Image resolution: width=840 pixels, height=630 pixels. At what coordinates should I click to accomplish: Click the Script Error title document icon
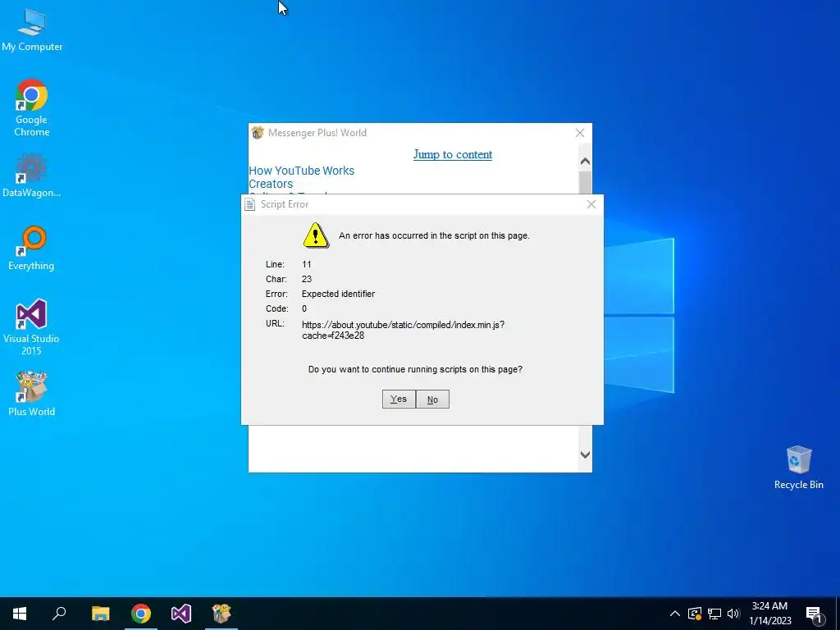click(249, 204)
